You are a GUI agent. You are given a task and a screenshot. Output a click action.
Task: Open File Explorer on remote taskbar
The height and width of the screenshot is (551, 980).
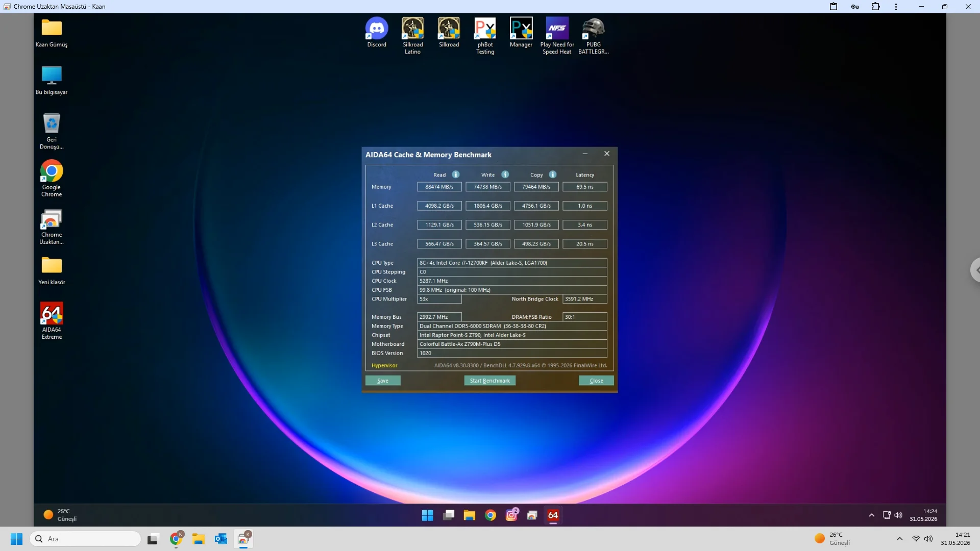[470, 515]
